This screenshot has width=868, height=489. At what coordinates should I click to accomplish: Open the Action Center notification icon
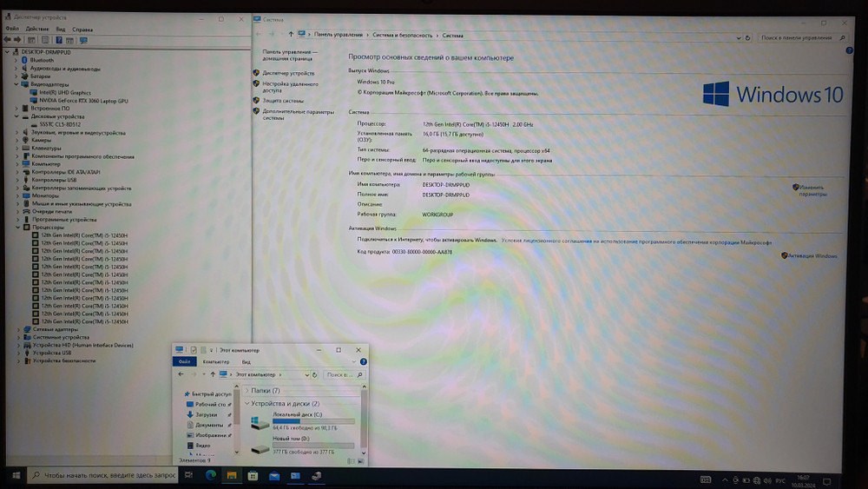(x=827, y=480)
